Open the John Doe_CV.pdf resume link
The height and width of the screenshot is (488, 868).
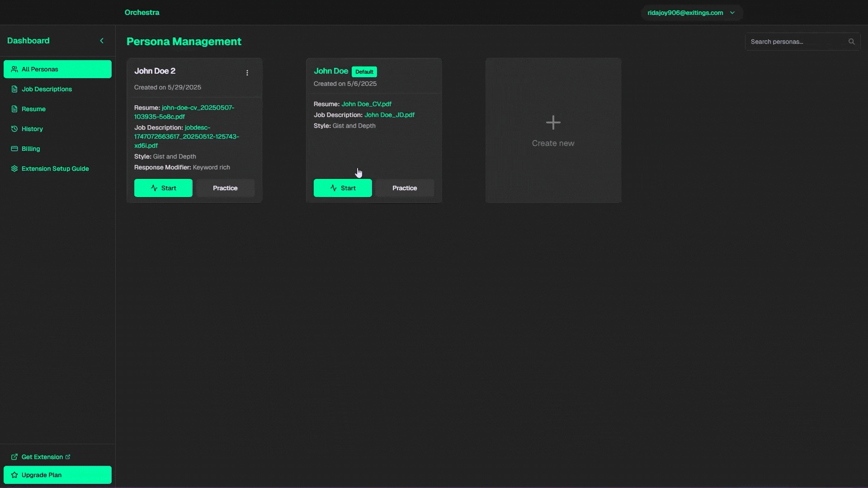click(366, 104)
